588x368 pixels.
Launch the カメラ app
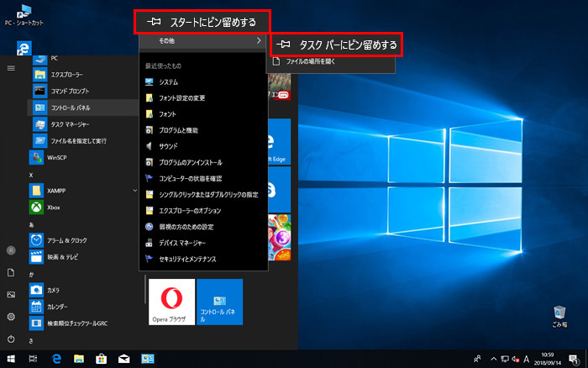click(x=82, y=290)
